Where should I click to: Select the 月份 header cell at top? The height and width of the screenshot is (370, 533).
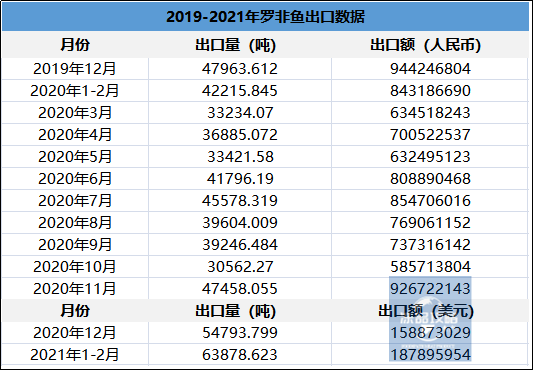click(75, 45)
